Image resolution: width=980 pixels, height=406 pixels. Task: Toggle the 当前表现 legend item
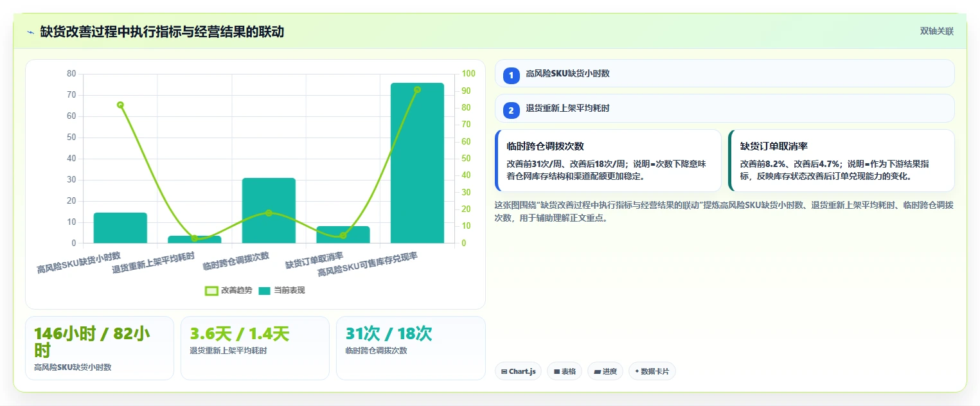point(282,290)
